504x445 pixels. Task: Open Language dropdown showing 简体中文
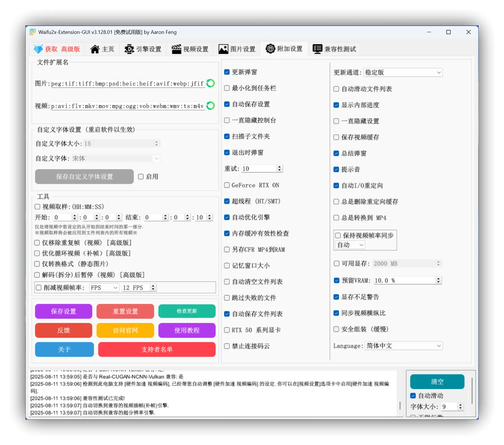[x=404, y=346]
